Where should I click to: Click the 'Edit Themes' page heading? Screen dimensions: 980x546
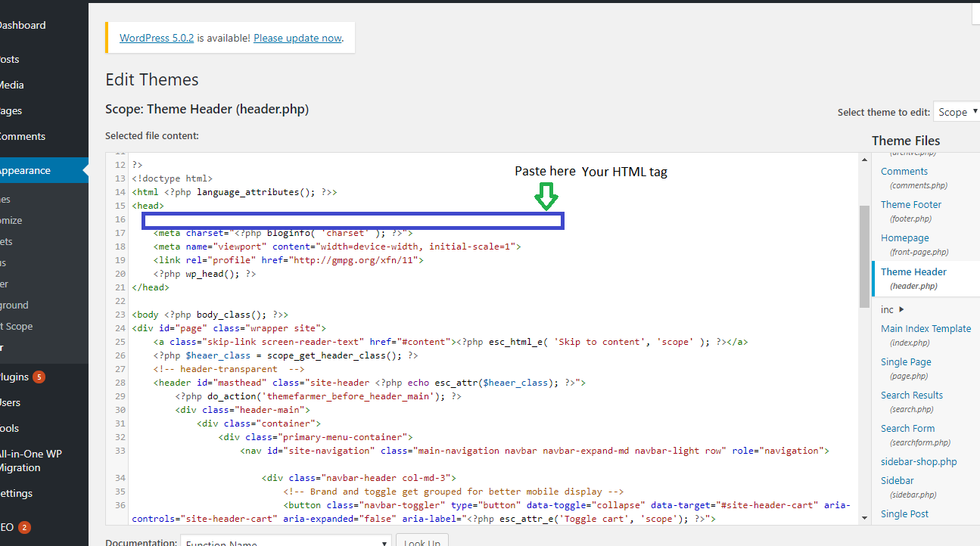(152, 80)
